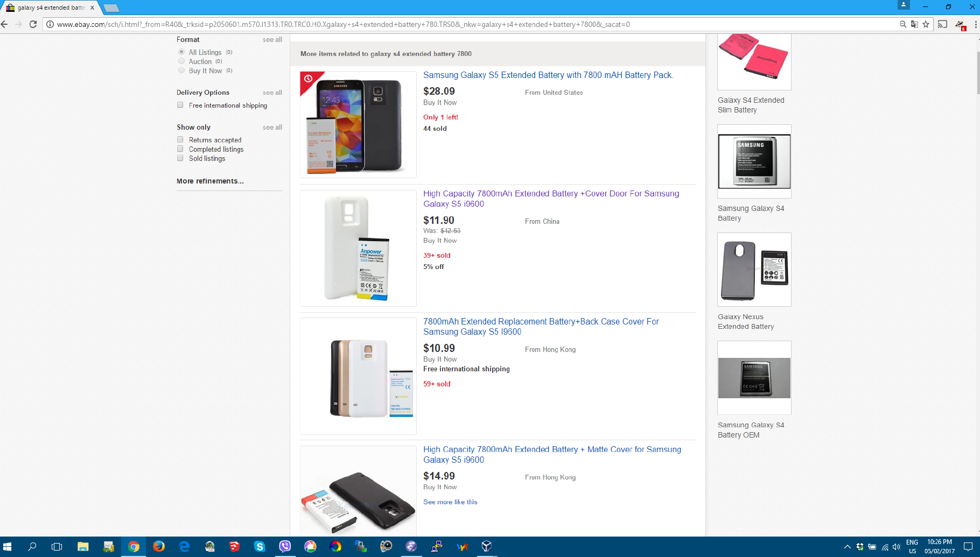Viewport: 980px width, 557px height.
Task: Expand More refinements section
Action: click(210, 181)
